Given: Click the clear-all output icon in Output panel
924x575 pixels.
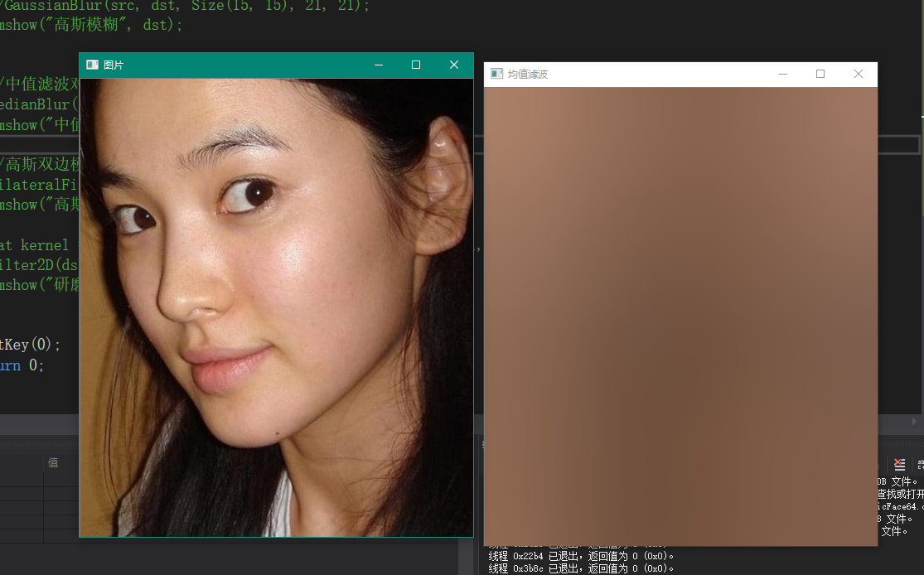Looking at the screenshot, I should pos(899,464).
